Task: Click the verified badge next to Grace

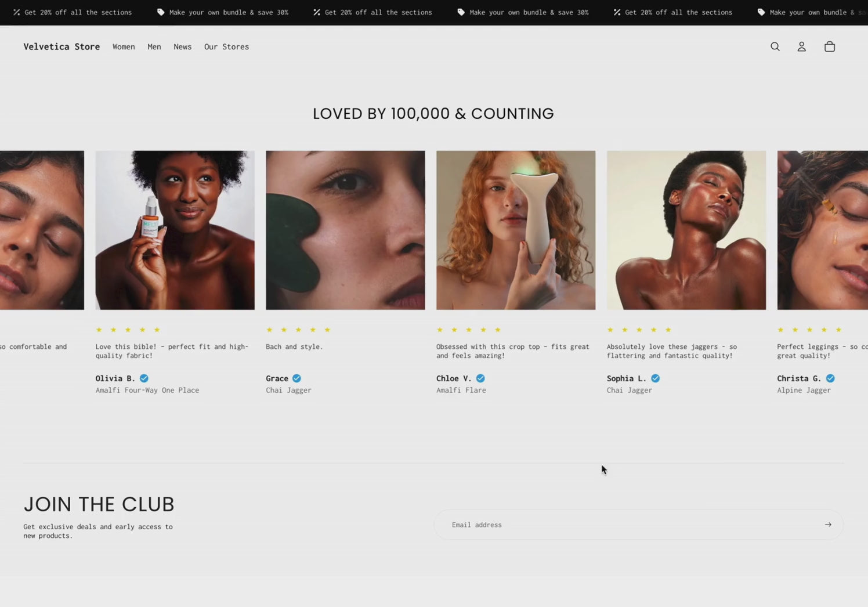Action: [x=296, y=378]
